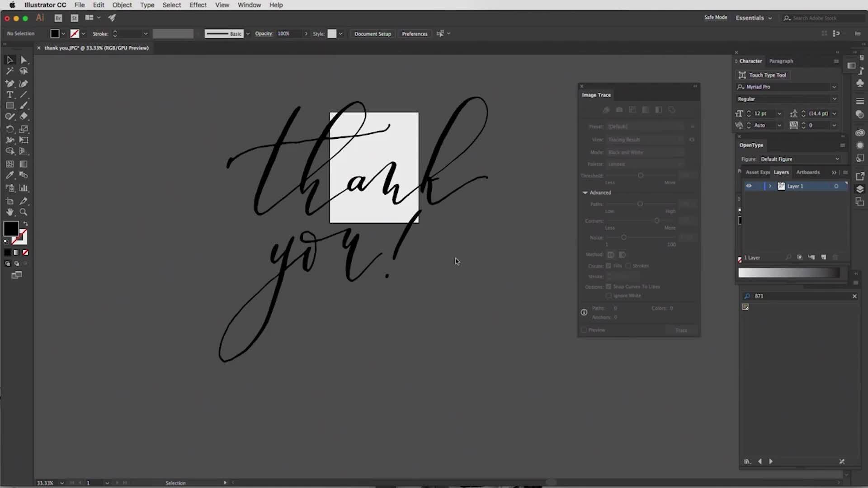Viewport: 868px width, 488px height.
Task: Select the Type tool
Action: pos(9,94)
